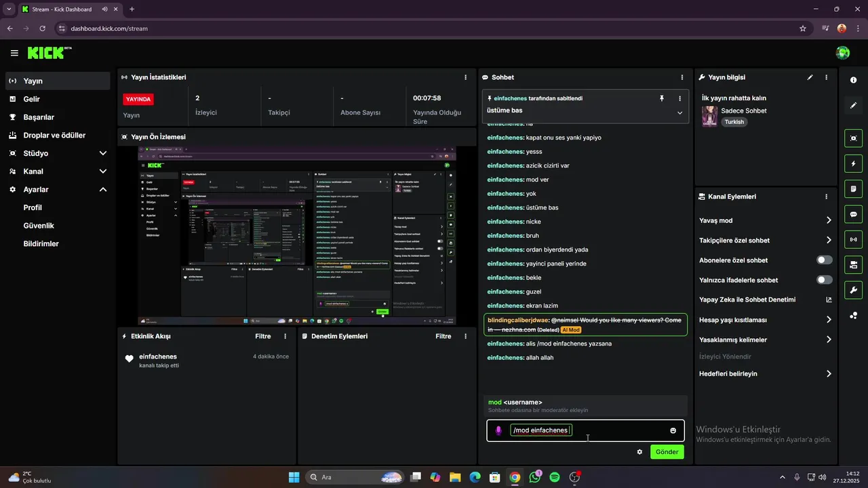Select the mod <username> command suggestion

[587, 406]
